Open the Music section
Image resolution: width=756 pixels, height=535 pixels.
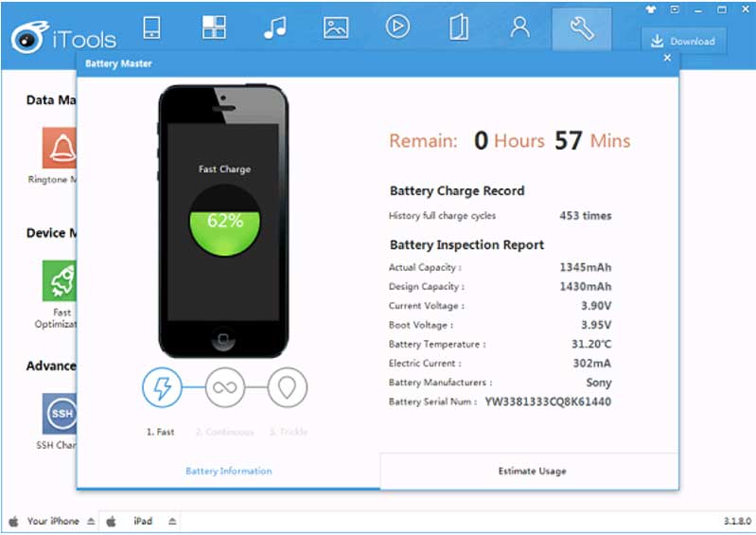(x=274, y=27)
